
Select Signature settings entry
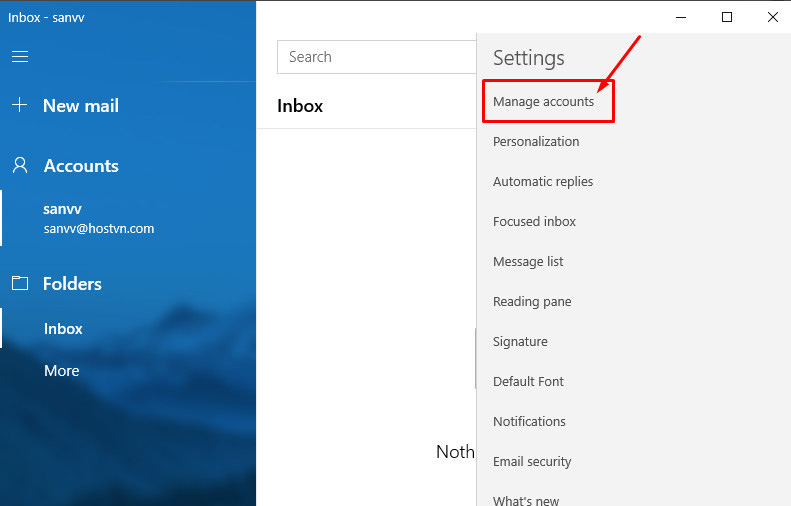pos(520,342)
